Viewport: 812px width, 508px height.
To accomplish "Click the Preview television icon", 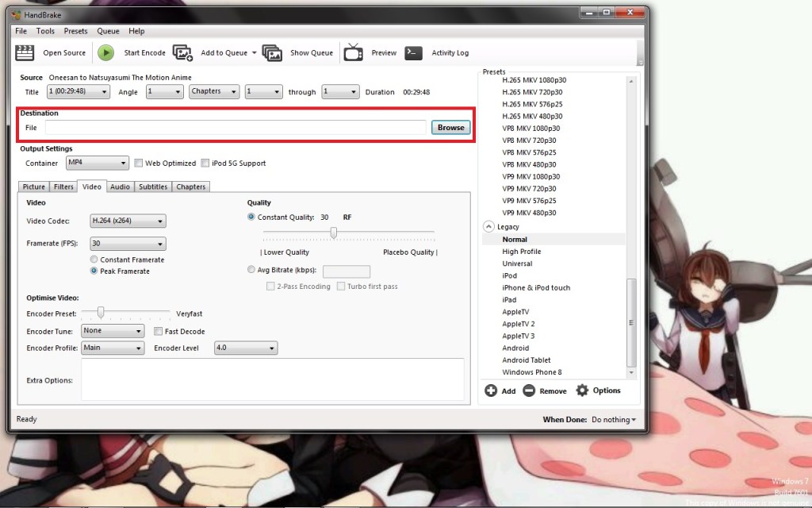I will (354, 52).
